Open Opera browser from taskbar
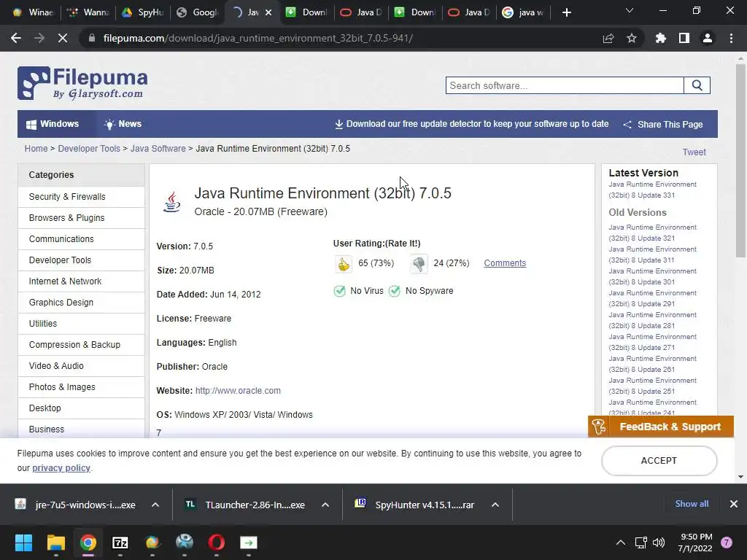Viewport: 747px width, 560px height. click(216, 542)
